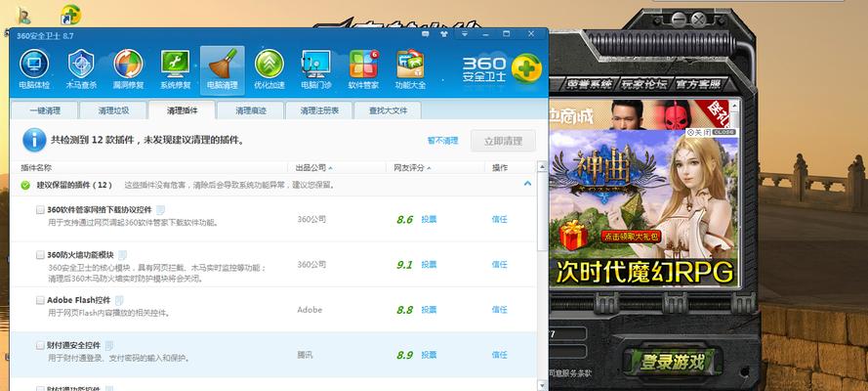Open the main menu arrow in 360 title bar
The width and height of the screenshot is (868, 391).
point(465,34)
